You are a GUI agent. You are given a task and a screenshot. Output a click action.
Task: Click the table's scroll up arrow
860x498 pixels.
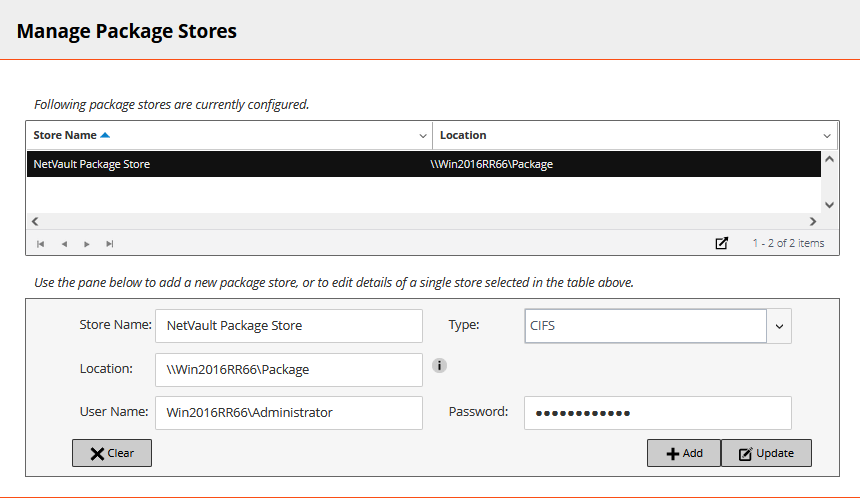[x=829, y=159]
